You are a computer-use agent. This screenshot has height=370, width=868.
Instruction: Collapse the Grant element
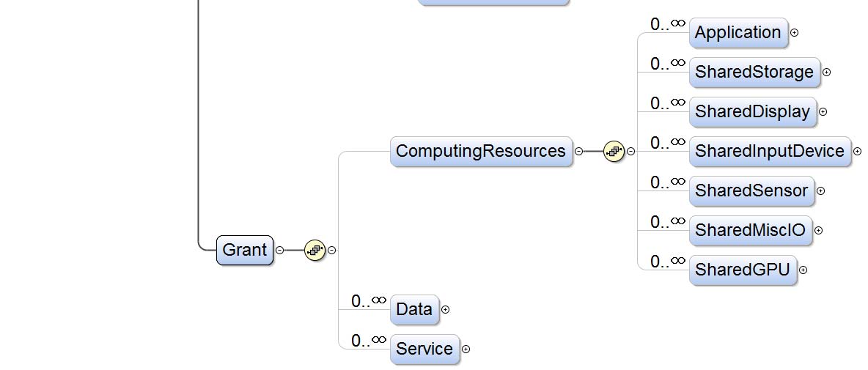coord(279,250)
